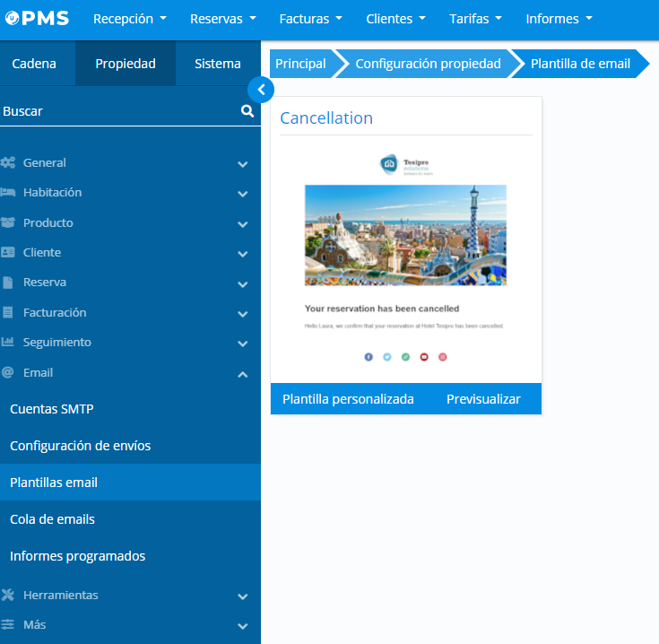659x644 pixels.
Task: Click the General gears icon
Action: [8, 163]
